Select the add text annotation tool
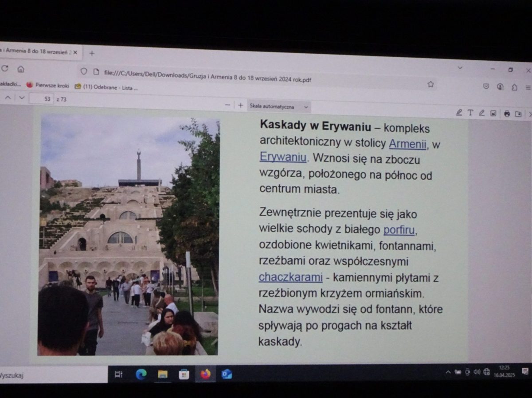 pyautogui.click(x=470, y=113)
